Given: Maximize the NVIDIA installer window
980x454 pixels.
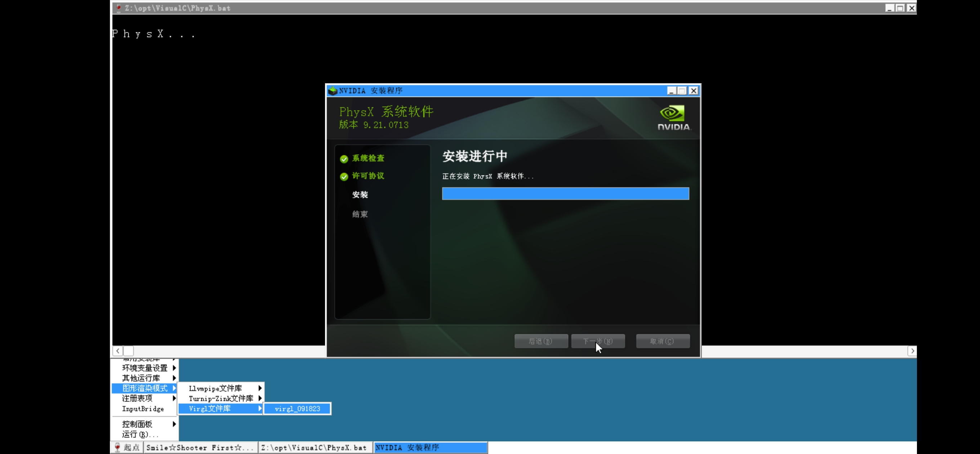Looking at the screenshot, I should click(682, 90).
